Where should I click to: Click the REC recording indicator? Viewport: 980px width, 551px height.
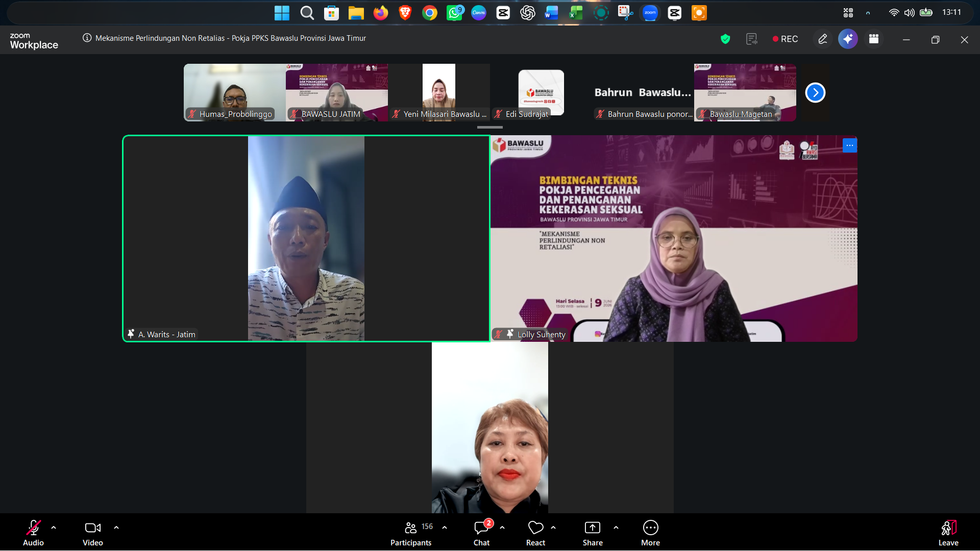tap(785, 39)
